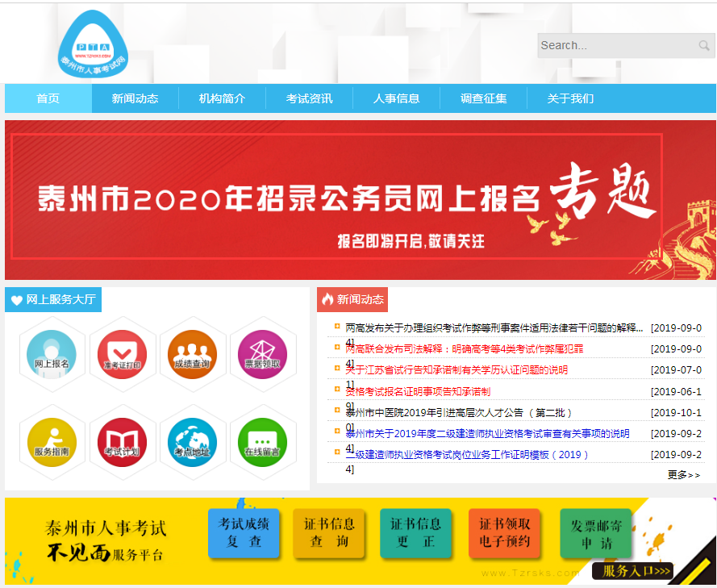717x588 pixels.
Task: Open the 新闻动态 navigation menu item
Action: tap(135, 98)
